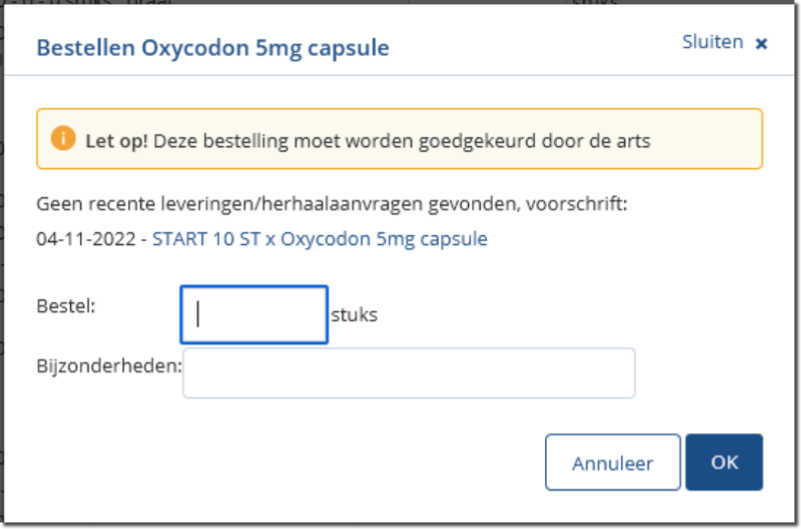Click the bold 'Let op!' warning text

coord(117,141)
